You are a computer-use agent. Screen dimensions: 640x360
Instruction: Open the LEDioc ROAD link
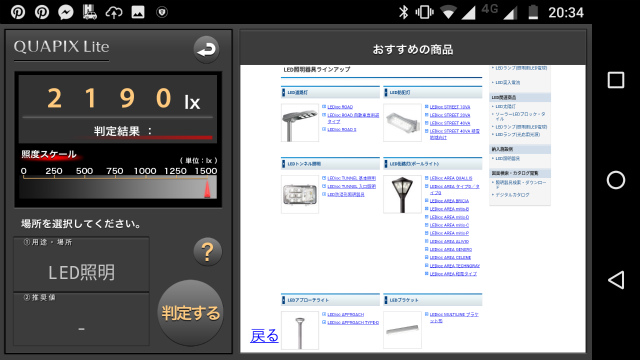click(340, 107)
